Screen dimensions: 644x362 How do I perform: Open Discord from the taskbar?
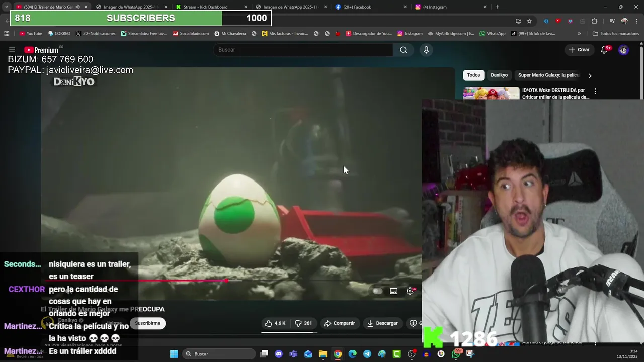(x=279, y=354)
